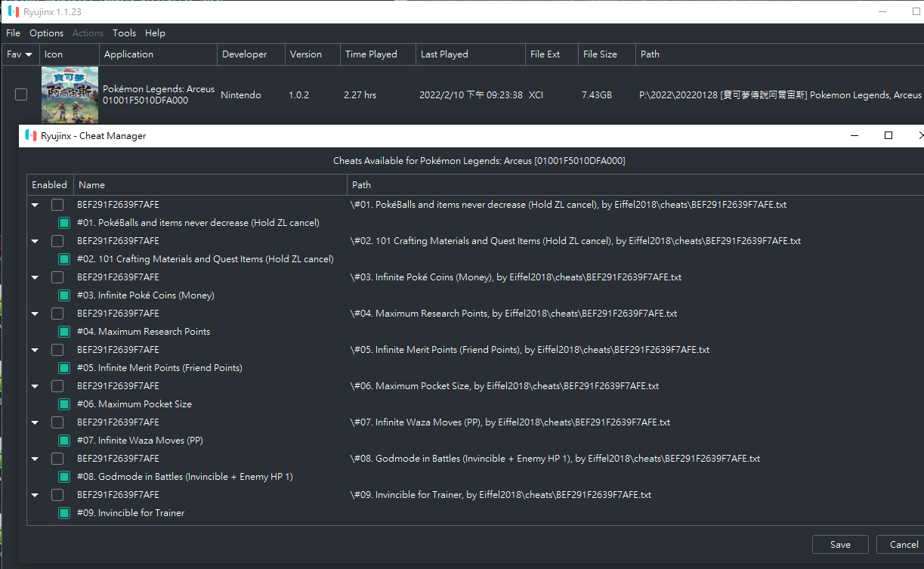The height and width of the screenshot is (569, 924).
Task: Click last played date 2022/2/10 cell
Action: coord(471,95)
